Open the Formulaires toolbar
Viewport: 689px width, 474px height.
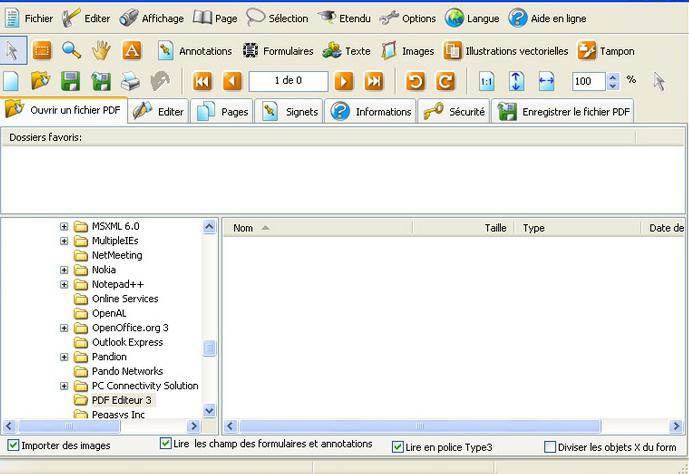pyautogui.click(x=278, y=51)
